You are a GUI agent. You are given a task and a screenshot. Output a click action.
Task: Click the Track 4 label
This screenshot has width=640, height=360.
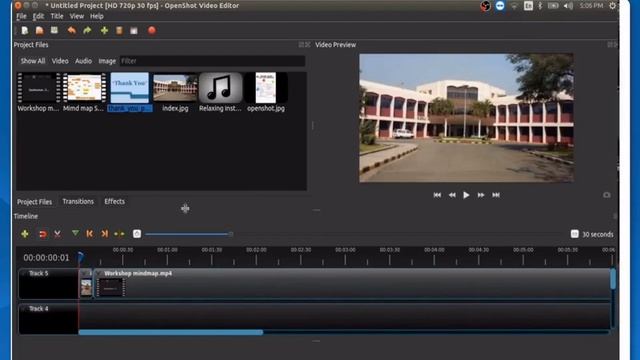38,309
